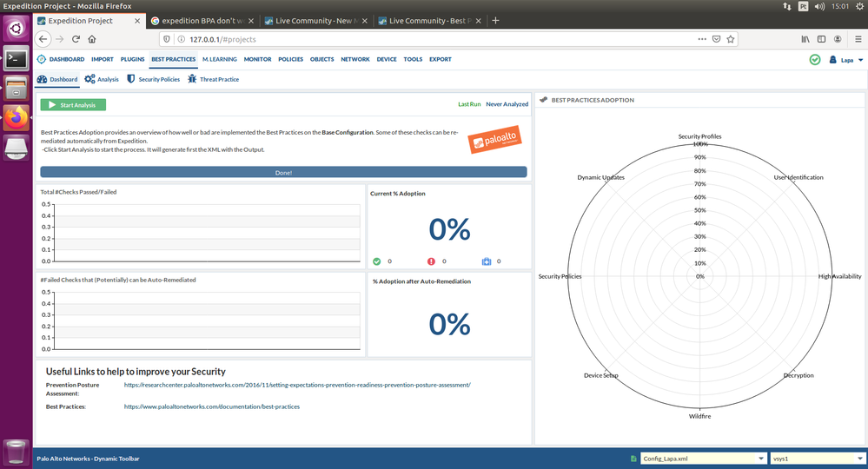868x469 pixels.
Task: Click the browser home icon
Action: point(92,39)
